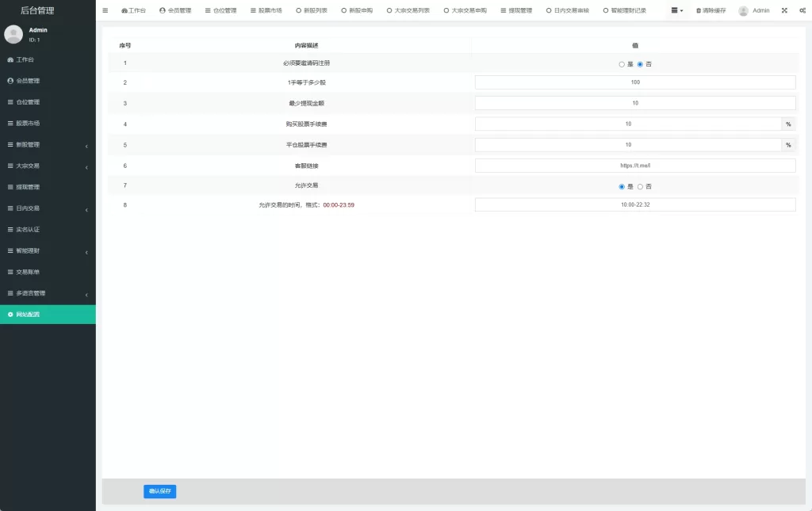Switch to the 智能理财记录 top tab
The width and height of the screenshot is (812, 511).
click(625, 10)
